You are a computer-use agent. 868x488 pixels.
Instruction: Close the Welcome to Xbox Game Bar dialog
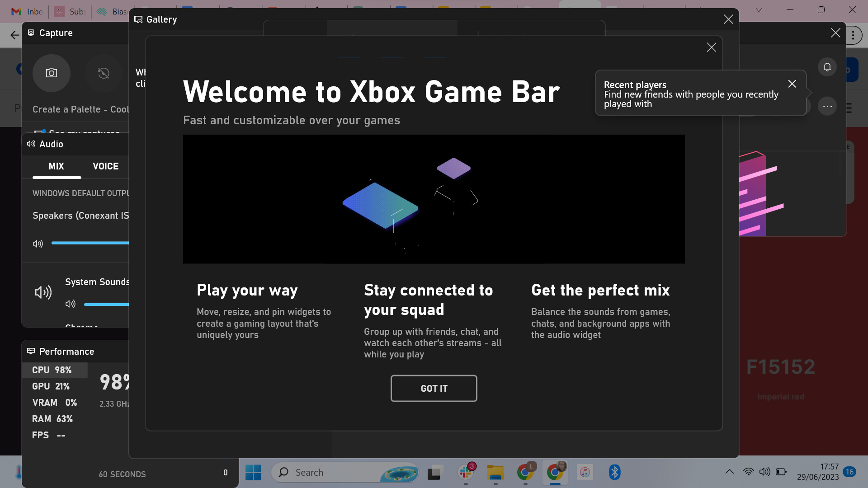pos(711,47)
